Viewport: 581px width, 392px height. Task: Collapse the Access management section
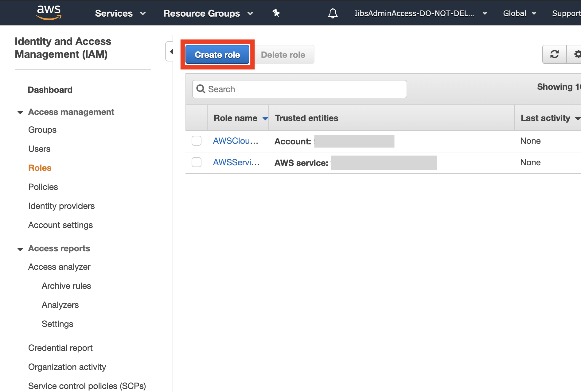[x=20, y=112]
